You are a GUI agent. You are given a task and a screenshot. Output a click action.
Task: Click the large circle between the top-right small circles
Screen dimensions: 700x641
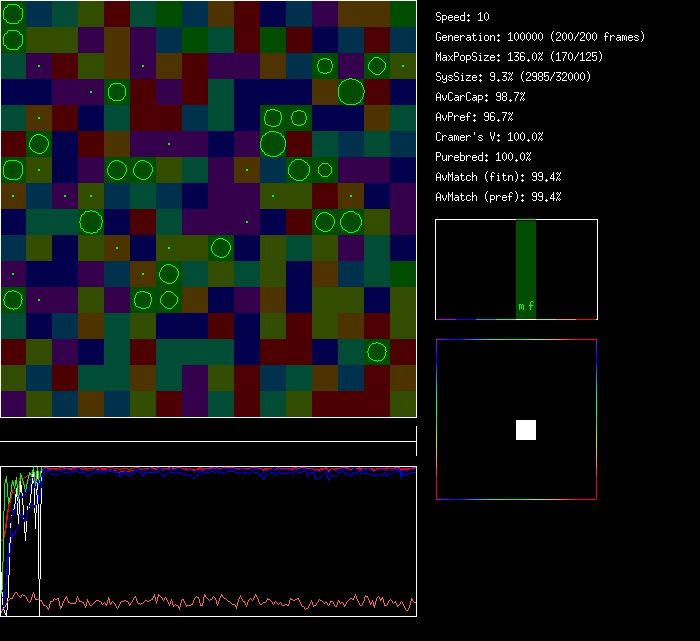tap(351, 92)
